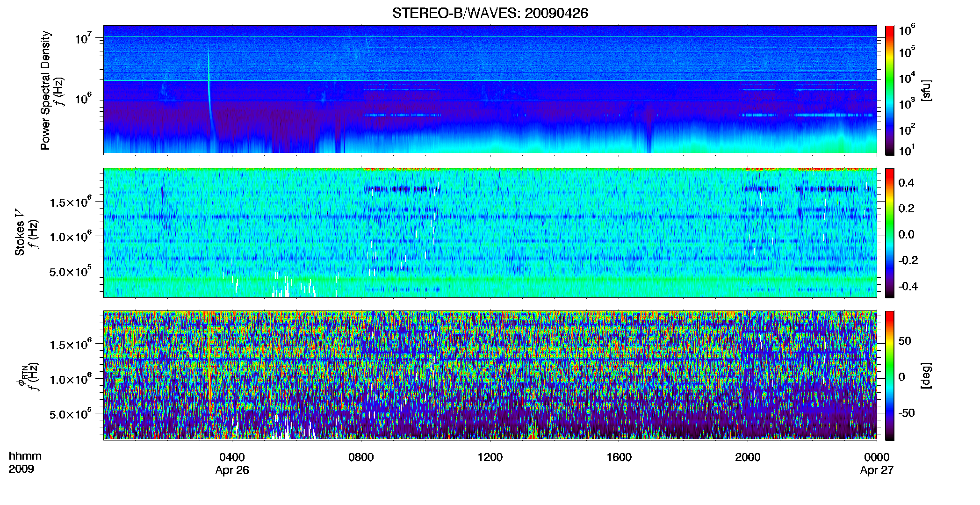The height and width of the screenshot is (505, 980).
Task: Click the "-0.4" Stokes V color bar label
Action: click(908, 286)
